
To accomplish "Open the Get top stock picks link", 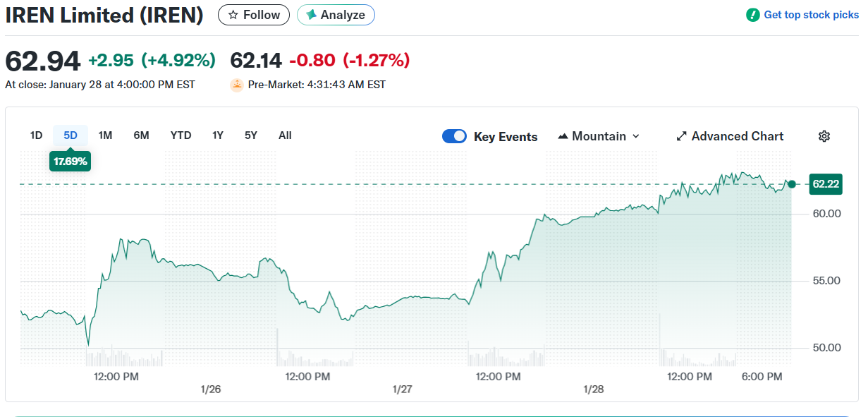I will pyautogui.click(x=811, y=15).
